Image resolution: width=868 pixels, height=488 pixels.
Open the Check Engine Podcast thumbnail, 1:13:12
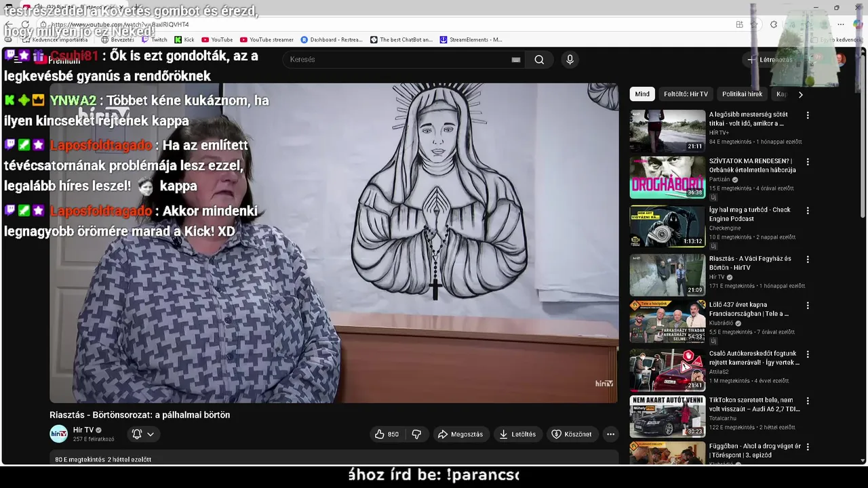667,226
